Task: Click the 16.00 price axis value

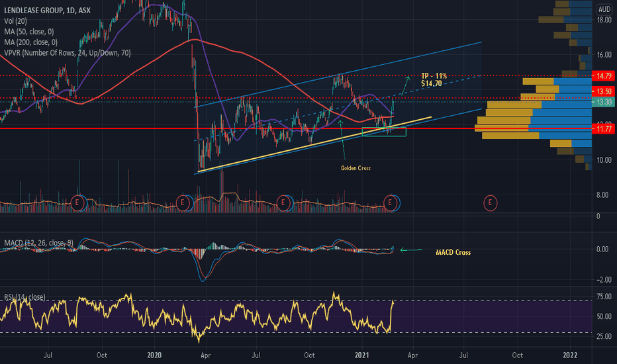Action: point(604,55)
